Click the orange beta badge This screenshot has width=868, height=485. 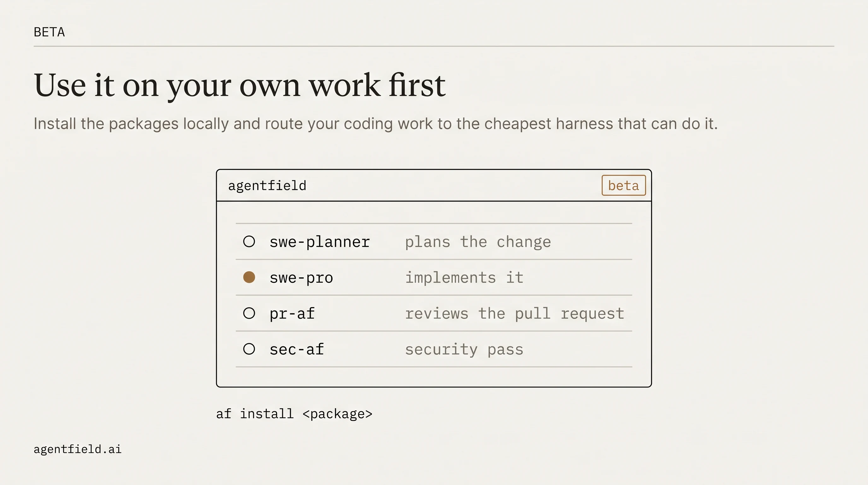[x=624, y=185]
